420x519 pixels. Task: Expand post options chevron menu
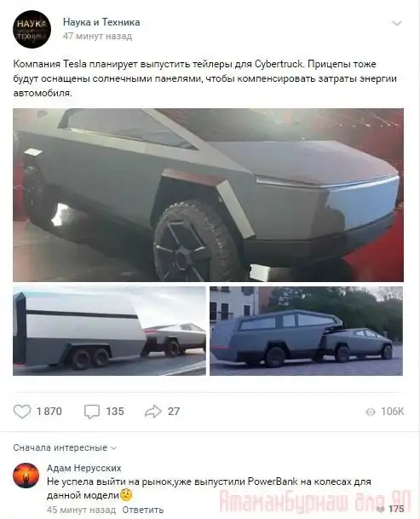pyautogui.click(x=397, y=24)
